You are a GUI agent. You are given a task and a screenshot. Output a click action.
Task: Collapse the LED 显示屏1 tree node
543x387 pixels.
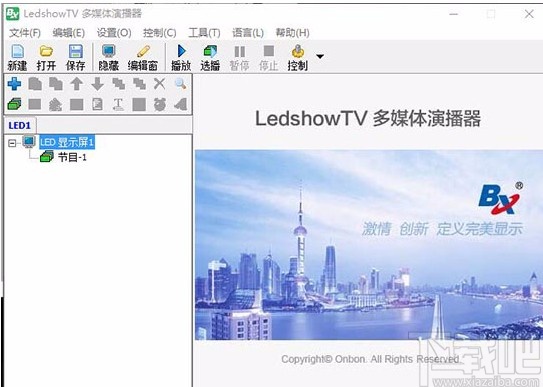(x=12, y=143)
